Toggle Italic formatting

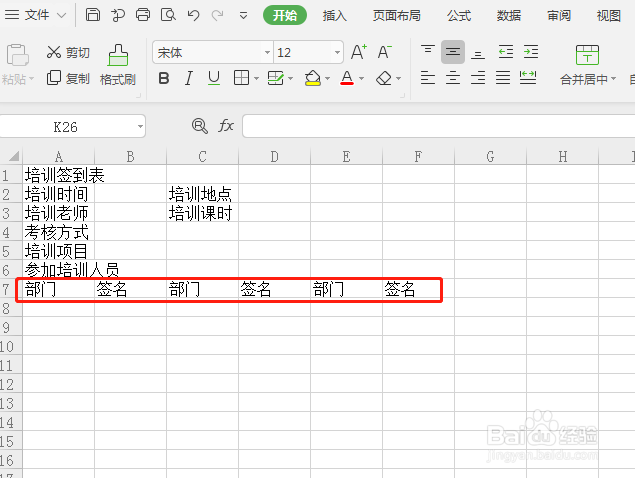tap(189, 78)
